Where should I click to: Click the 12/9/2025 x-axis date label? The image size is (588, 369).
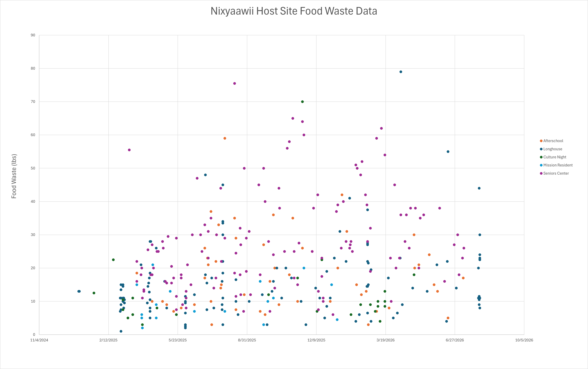316,340
